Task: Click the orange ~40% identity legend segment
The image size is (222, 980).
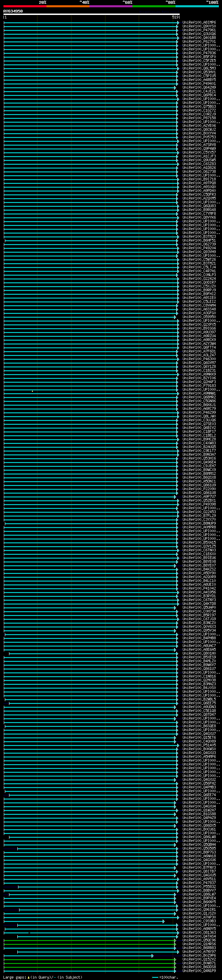Action: coord(68,7)
